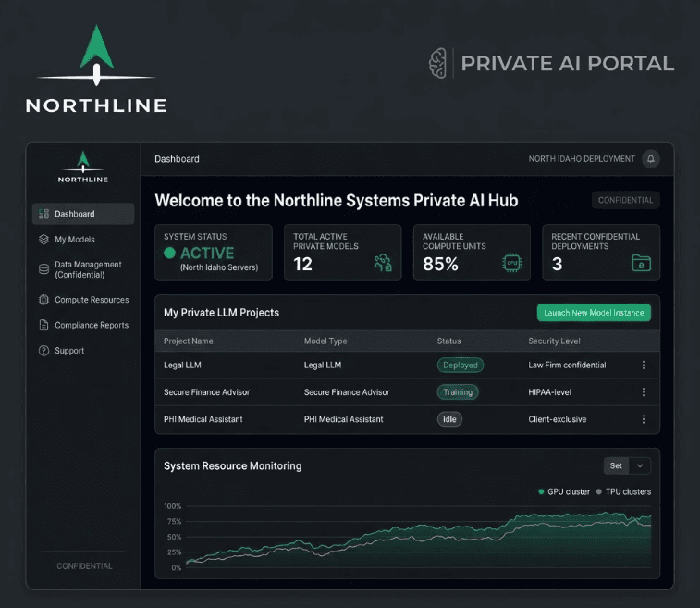Click the Launch New Model Instance button
Image resolution: width=700 pixels, height=608 pixels.
click(594, 313)
